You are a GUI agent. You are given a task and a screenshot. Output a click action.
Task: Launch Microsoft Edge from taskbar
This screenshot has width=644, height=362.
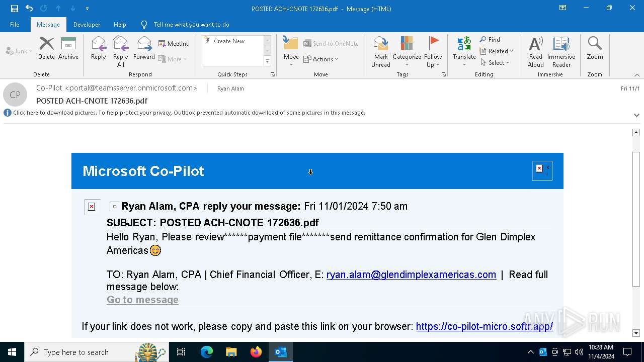[207, 352]
